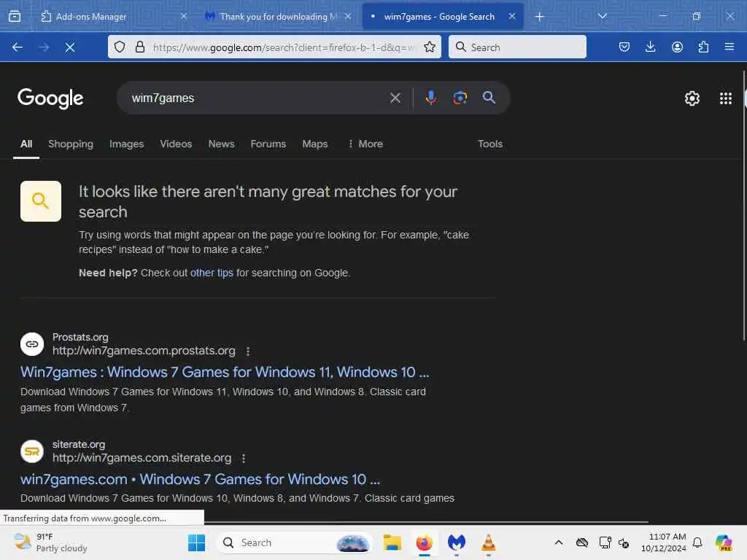Open new browser tab with plus
This screenshot has width=747, height=560.
tap(539, 17)
